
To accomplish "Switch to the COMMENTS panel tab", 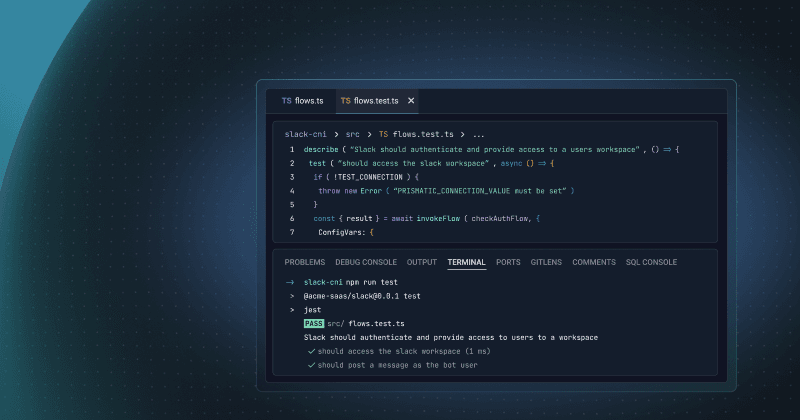I will 594,262.
